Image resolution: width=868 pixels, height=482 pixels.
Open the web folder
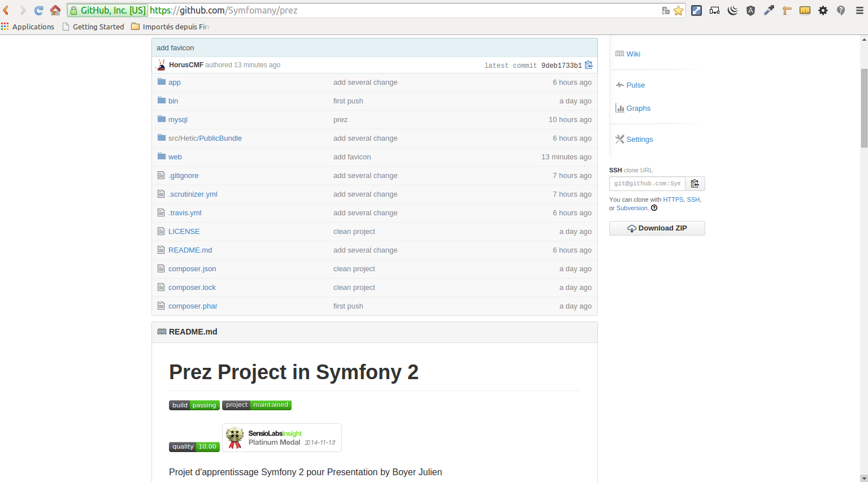[175, 157]
